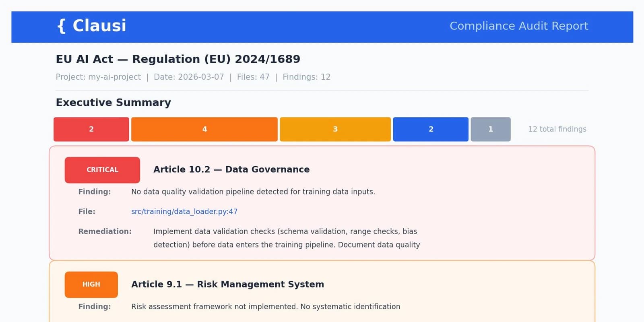
Task: Click the Implement data validation checks remediation text
Action: tap(287, 238)
